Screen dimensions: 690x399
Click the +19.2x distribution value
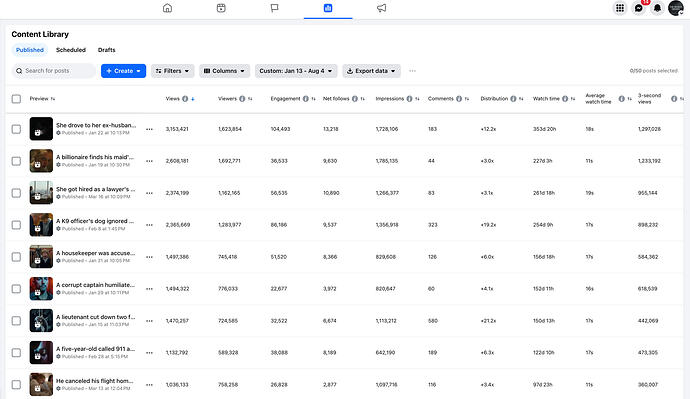tap(488, 225)
